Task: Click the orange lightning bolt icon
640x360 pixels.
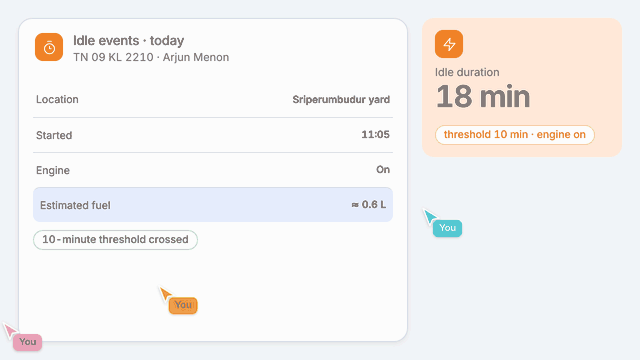Action: (x=449, y=44)
